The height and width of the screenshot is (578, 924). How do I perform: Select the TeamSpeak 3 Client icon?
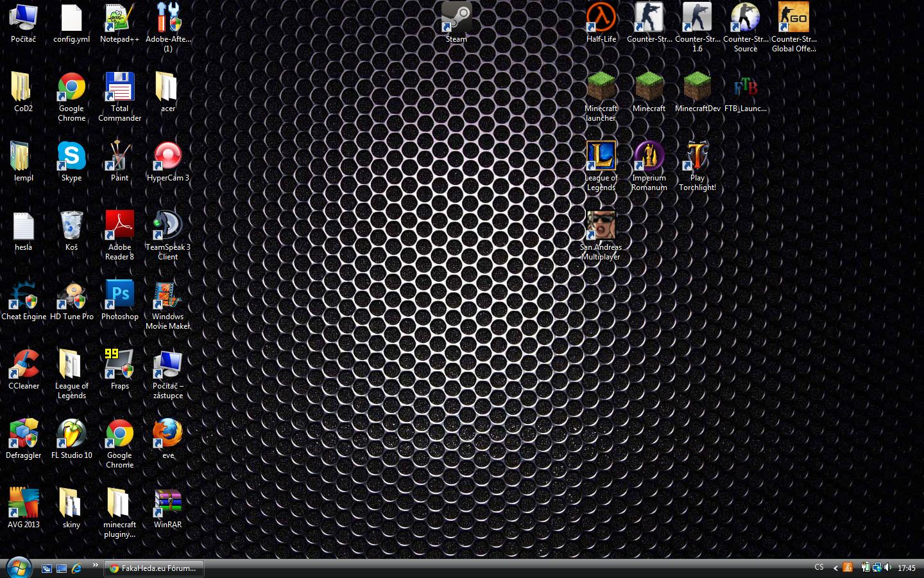tap(167, 235)
